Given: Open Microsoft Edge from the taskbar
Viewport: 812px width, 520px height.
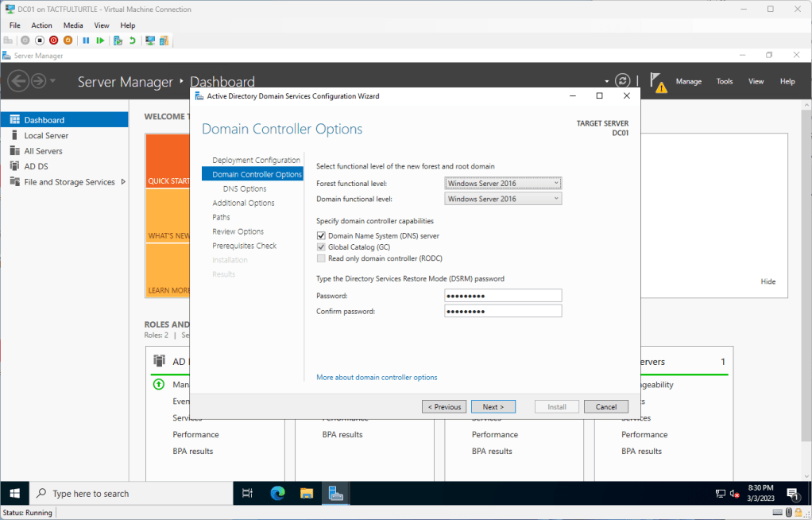Looking at the screenshot, I should point(277,493).
